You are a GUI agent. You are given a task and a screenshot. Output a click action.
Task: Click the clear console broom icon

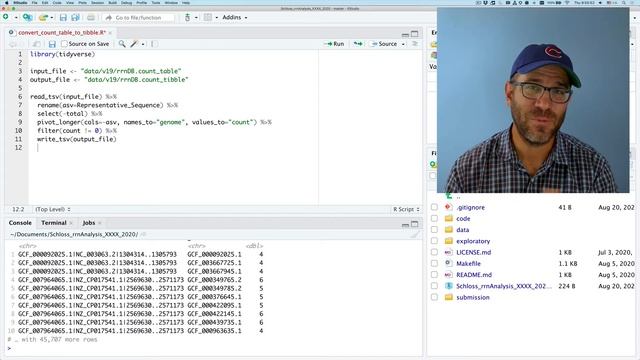pyautogui.click(x=415, y=234)
